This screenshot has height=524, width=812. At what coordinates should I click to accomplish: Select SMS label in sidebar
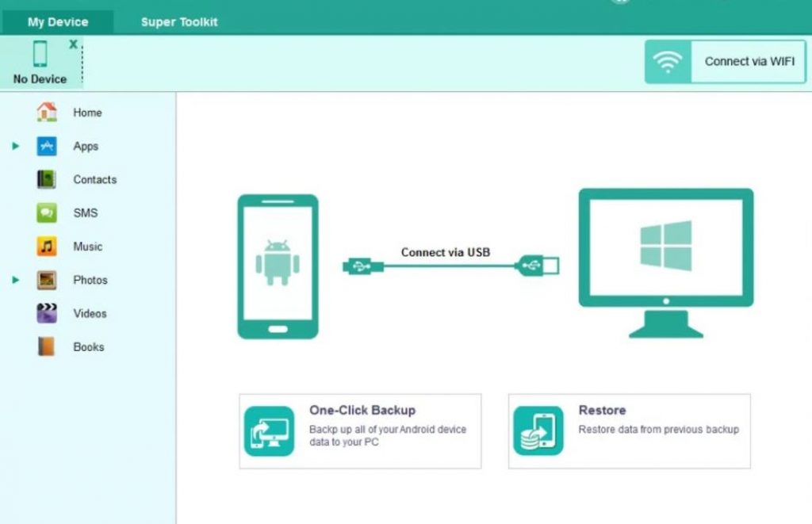point(86,212)
